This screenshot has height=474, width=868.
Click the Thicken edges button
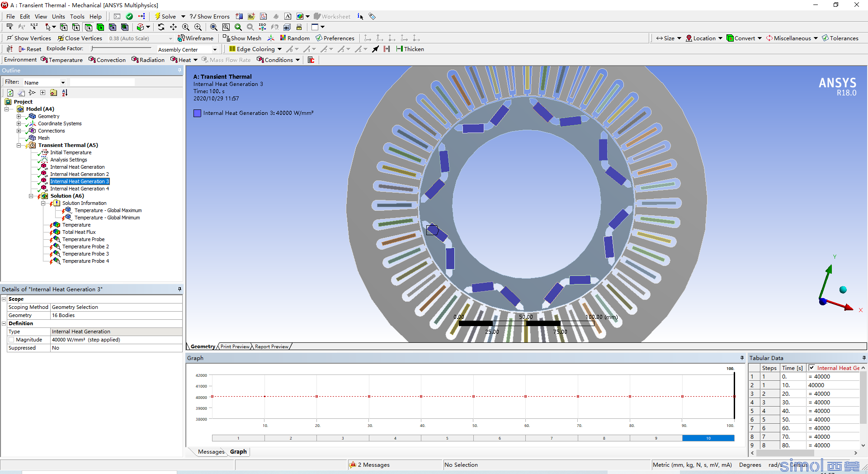pyautogui.click(x=410, y=49)
